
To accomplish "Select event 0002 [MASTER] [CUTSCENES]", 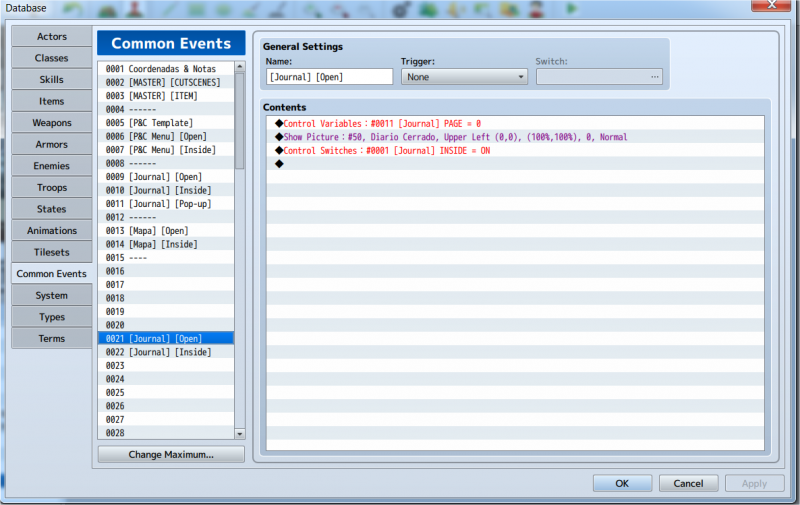I will (x=166, y=82).
